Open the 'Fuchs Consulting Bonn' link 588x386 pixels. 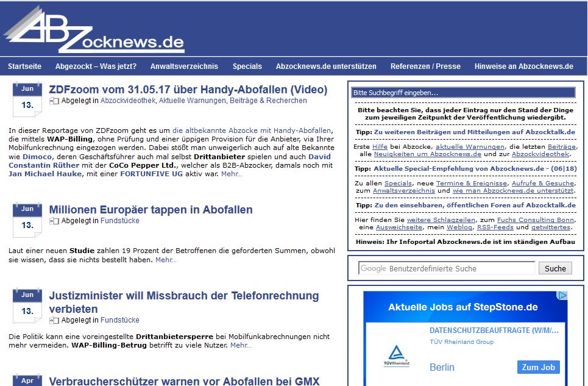pos(536,220)
